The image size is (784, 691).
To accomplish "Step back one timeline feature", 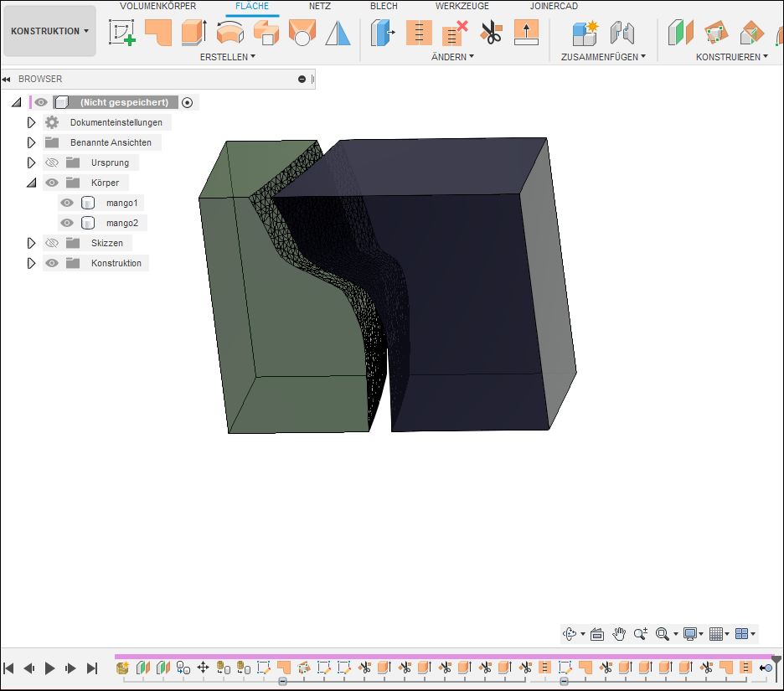I will [x=29, y=668].
